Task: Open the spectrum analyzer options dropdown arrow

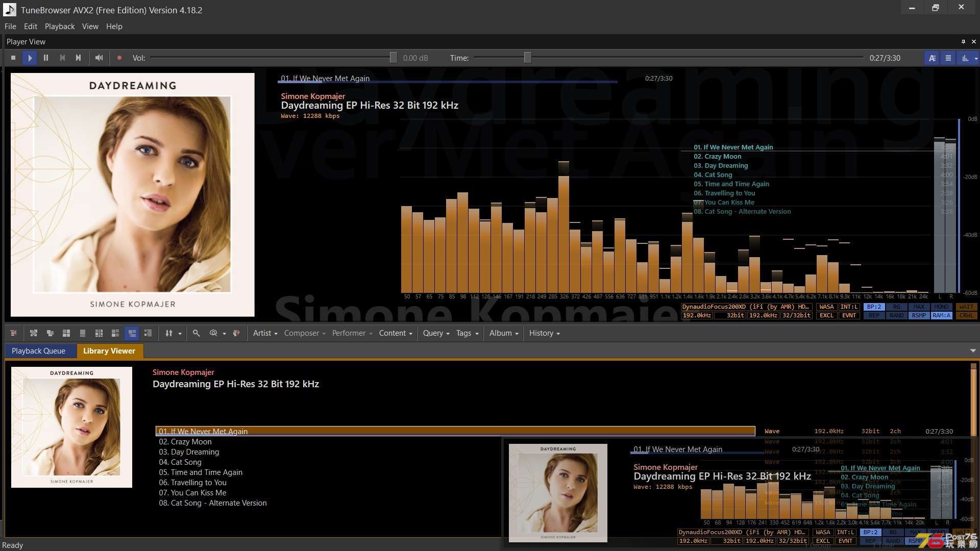Action: (x=976, y=58)
